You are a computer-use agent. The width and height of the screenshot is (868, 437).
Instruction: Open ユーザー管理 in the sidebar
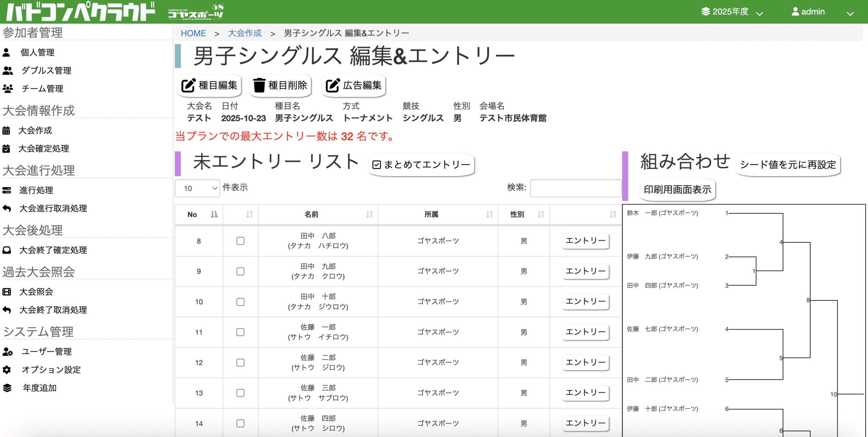(46, 352)
